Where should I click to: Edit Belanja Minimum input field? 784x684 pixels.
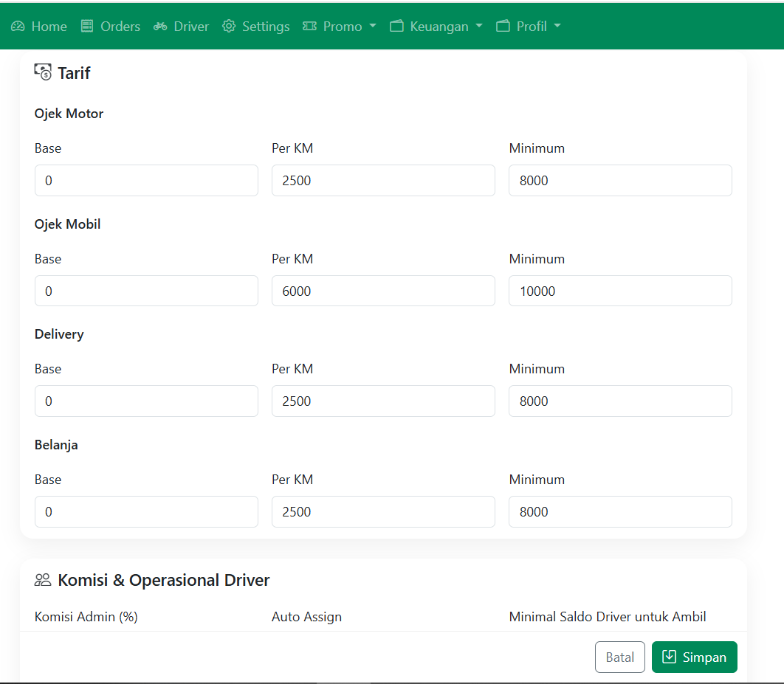click(620, 512)
